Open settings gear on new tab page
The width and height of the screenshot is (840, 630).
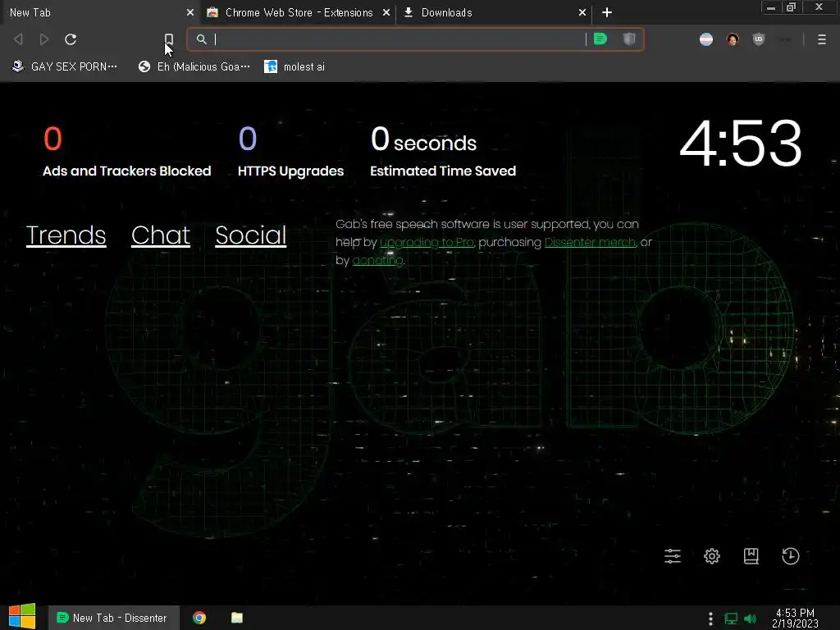(712, 556)
